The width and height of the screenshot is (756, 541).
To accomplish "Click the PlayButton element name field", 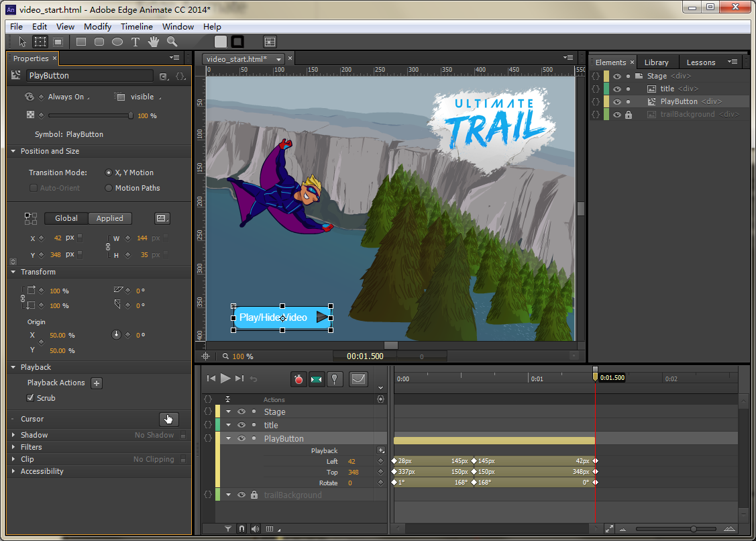I will [x=90, y=76].
